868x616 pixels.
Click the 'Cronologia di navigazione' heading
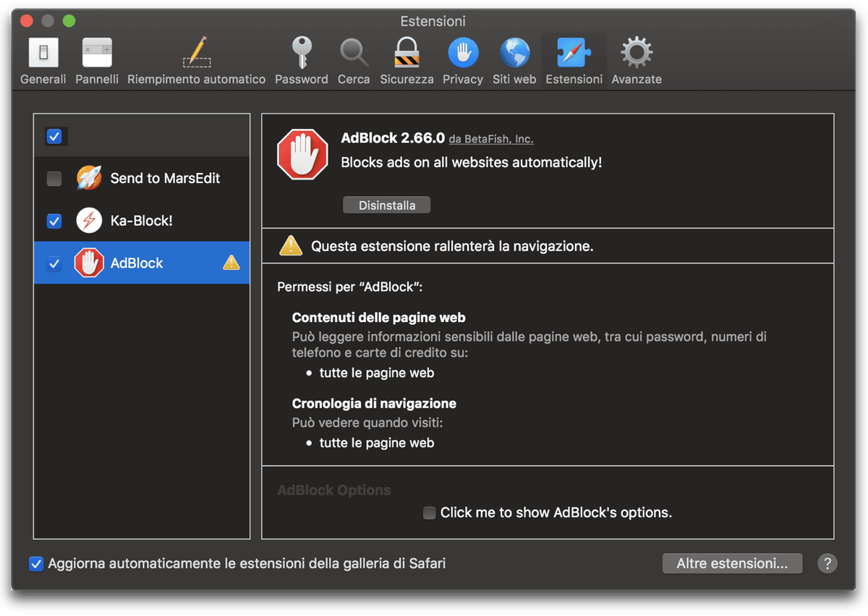point(374,403)
